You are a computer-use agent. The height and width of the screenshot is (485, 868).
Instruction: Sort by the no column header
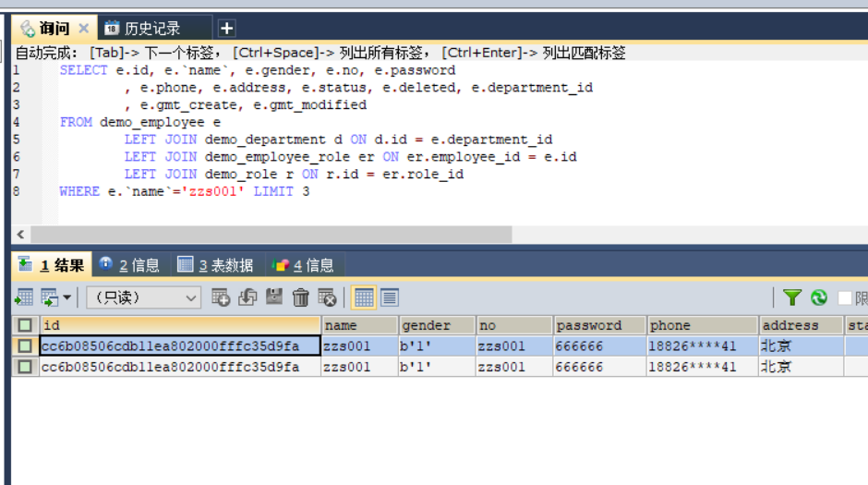514,325
